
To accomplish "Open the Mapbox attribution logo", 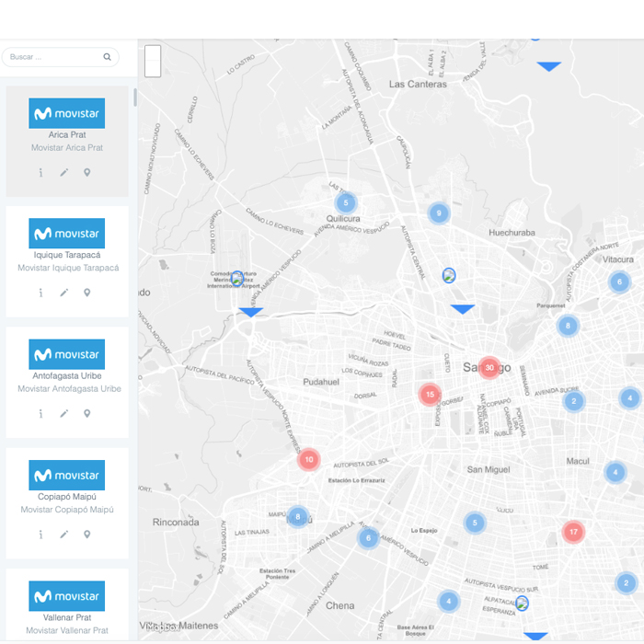I will (162, 627).
